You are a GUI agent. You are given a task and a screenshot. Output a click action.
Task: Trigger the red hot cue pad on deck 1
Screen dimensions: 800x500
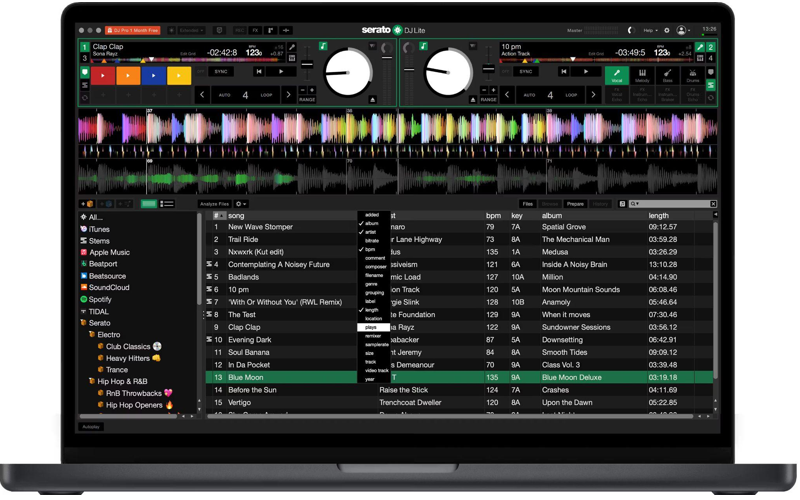pyautogui.click(x=103, y=76)
